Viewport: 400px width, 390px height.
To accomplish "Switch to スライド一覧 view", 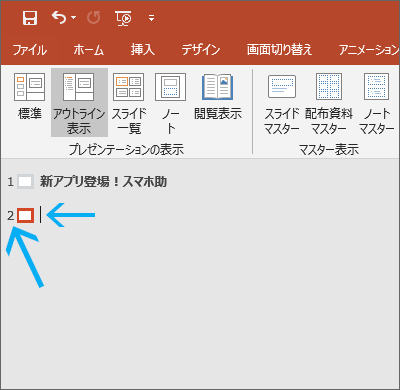I will pos(129,103).
